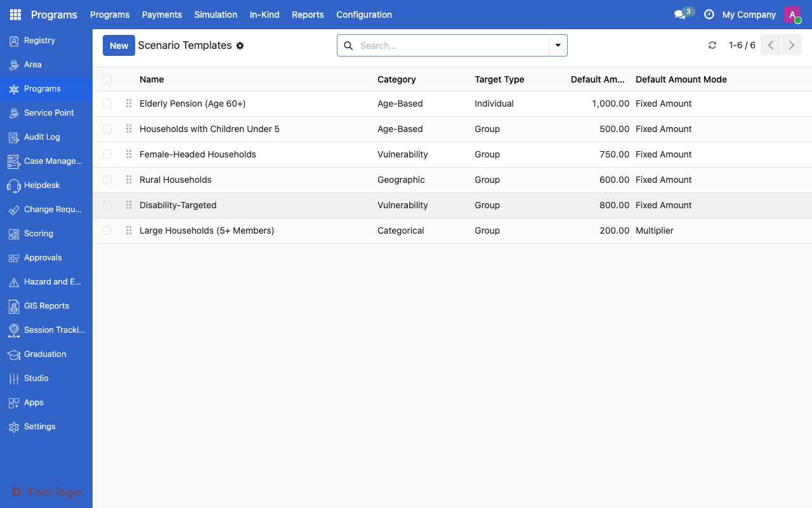Viewport: 812px width, 508px height.
Task: Toggle the select-all header checkbox
Action: tap(107, 79)
